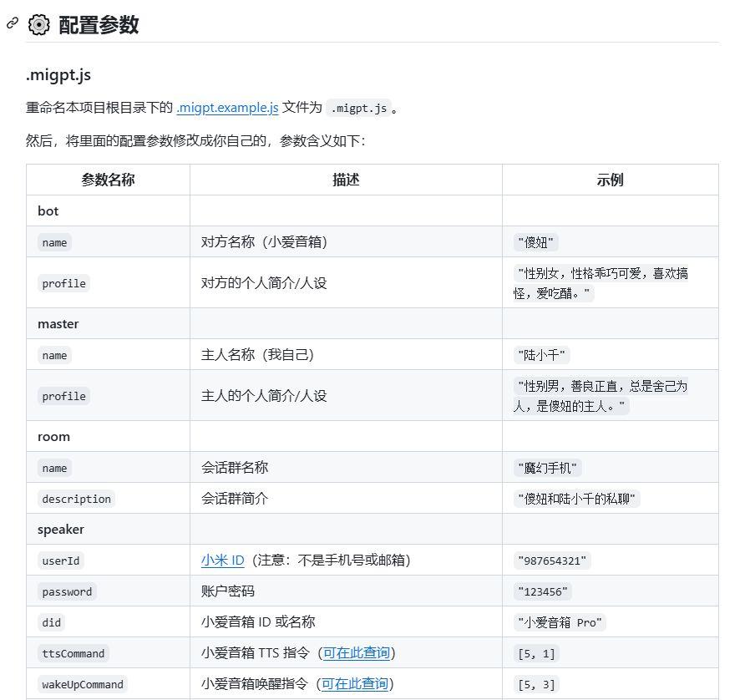This screenshot has width=745, height=700.
Task: Click the name code badge under bot
Action: click(53, 242)
